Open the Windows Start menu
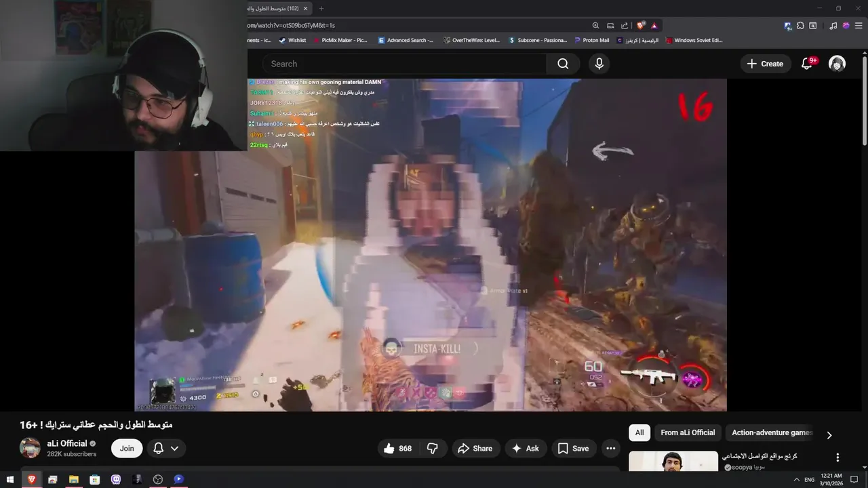The width and height of the screenshot is (868, 488). pos(10,479)
